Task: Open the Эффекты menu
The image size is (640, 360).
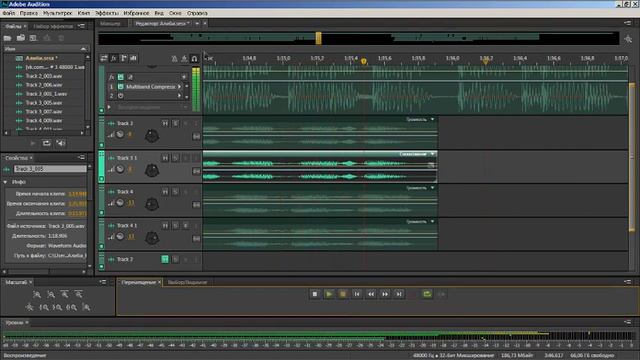Action: [107, 13]
